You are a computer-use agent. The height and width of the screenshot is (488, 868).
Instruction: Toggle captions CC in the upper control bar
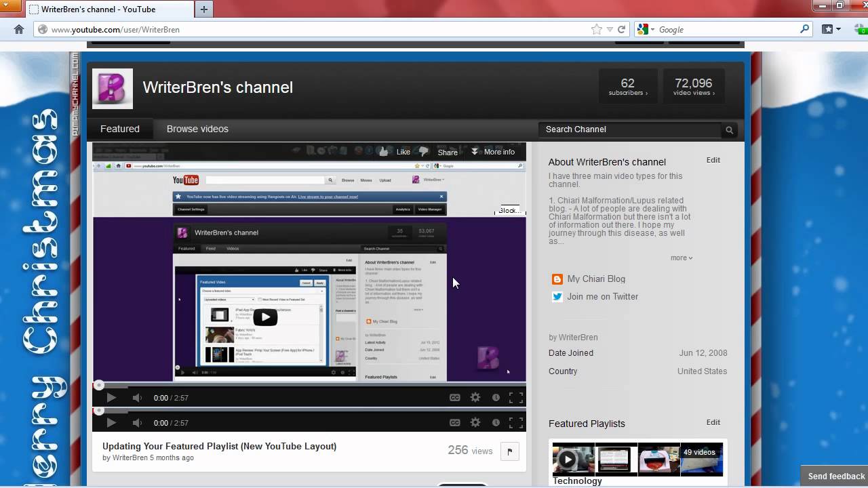pos(455,398)
